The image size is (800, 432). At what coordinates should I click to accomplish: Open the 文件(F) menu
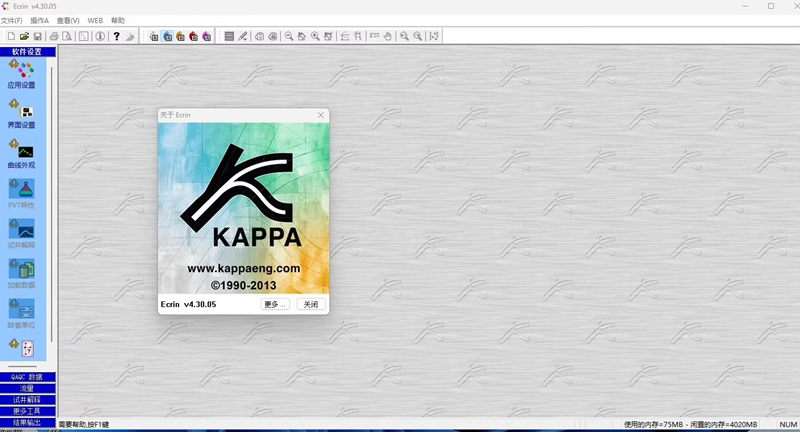point(12,20)
